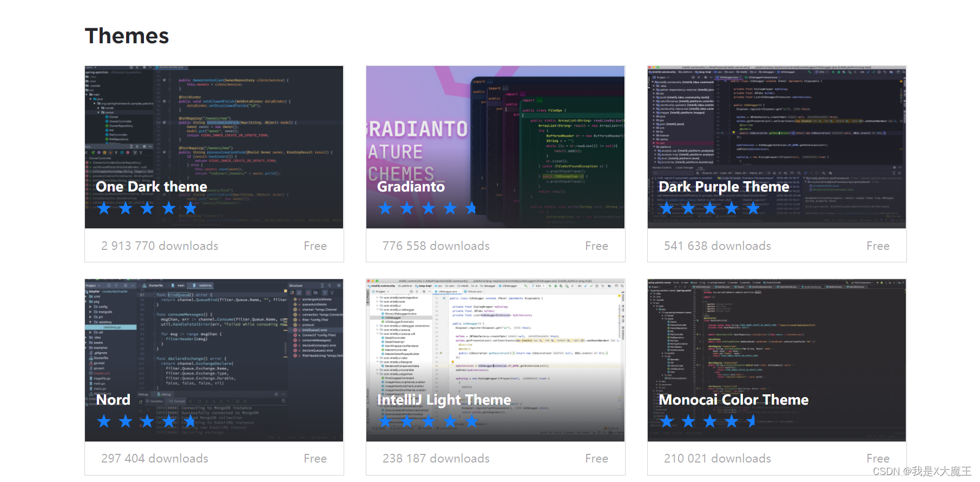Click the Nord star rating

[x=147, y=421]
